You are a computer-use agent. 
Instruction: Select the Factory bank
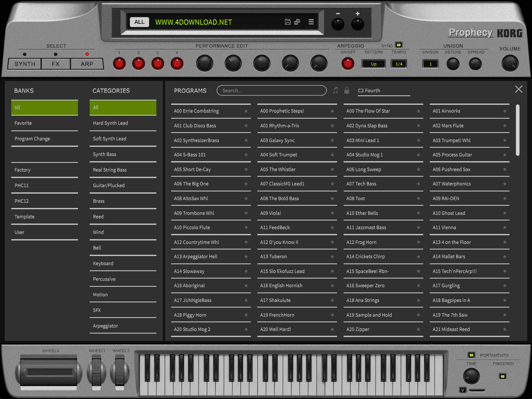[45, 170]
